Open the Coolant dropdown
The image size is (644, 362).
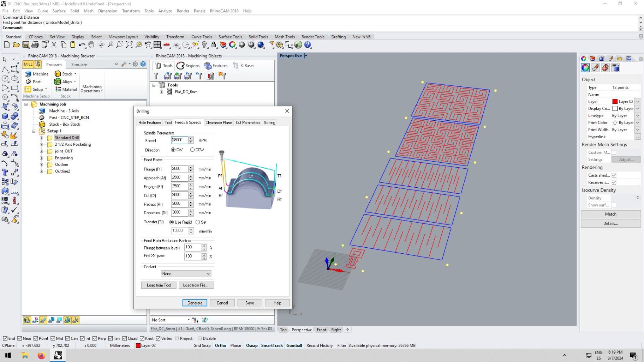pyautogui.click(x=186, y=274)
